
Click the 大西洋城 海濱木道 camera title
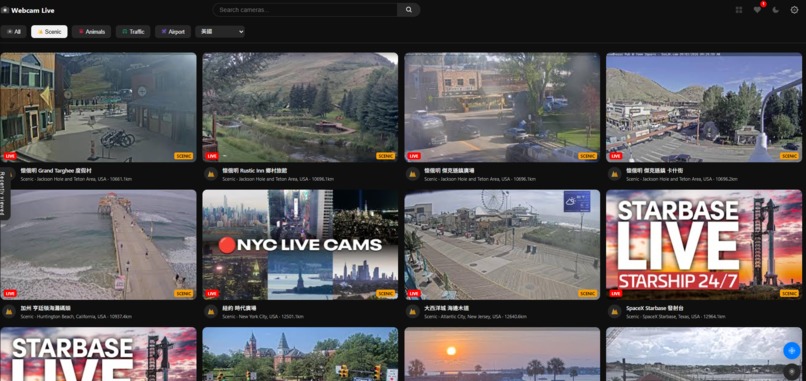click(x=447, y=308)
